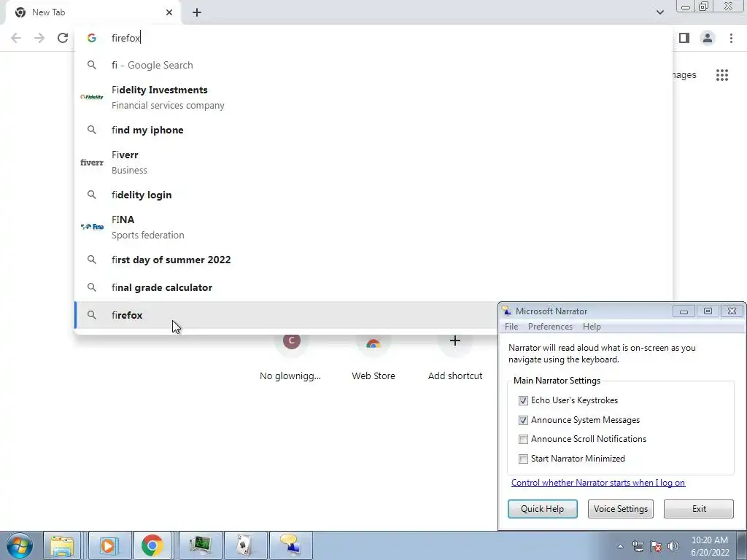The image size is (747, 560).
Task: Open Narrator's Preferences menu
Action: pos(550,327)
